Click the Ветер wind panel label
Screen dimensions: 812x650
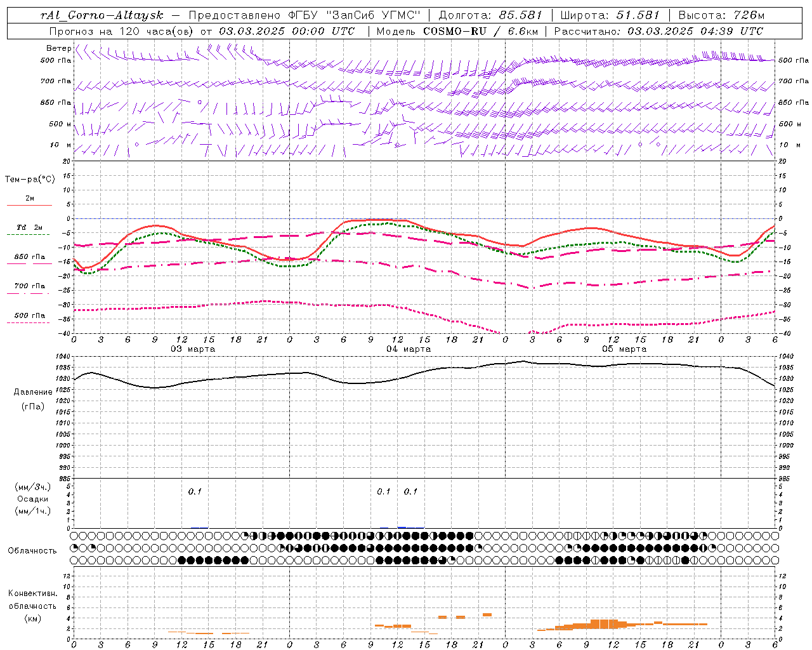click(59, 48)
